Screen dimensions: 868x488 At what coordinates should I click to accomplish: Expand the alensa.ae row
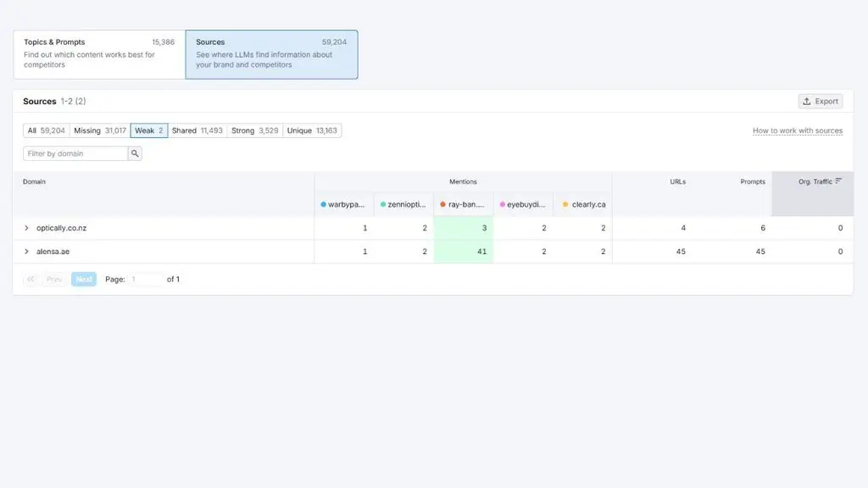26,252
